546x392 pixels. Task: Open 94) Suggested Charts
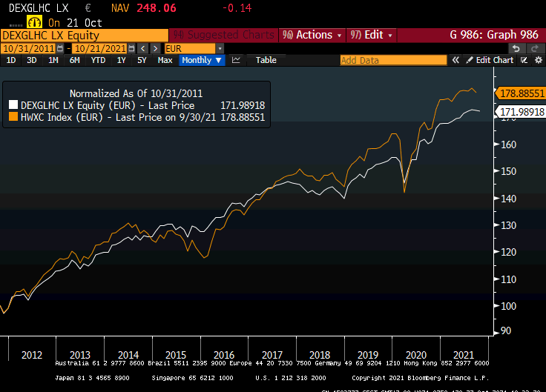[x=223, y=35]
